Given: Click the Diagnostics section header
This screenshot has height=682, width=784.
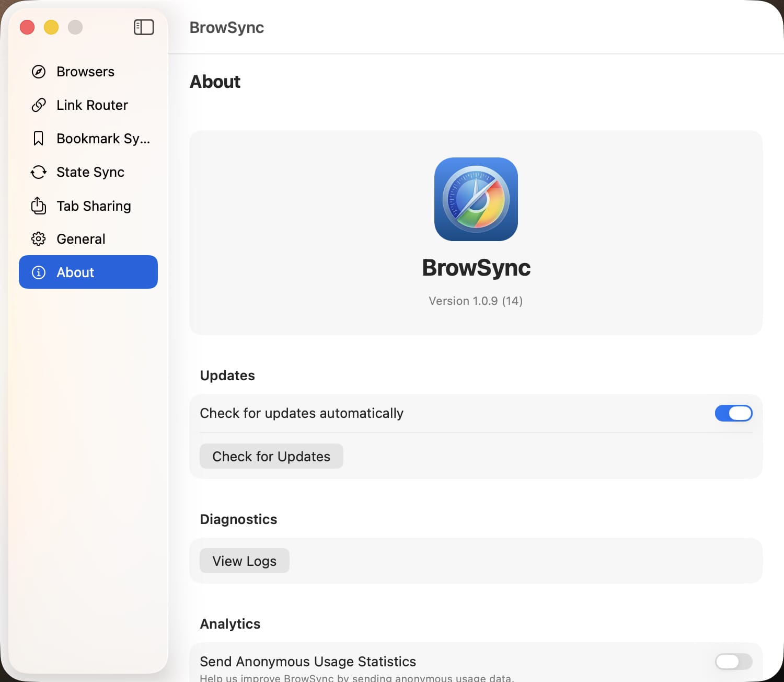Looking at the screenshot, I should [x=238, y=519].
